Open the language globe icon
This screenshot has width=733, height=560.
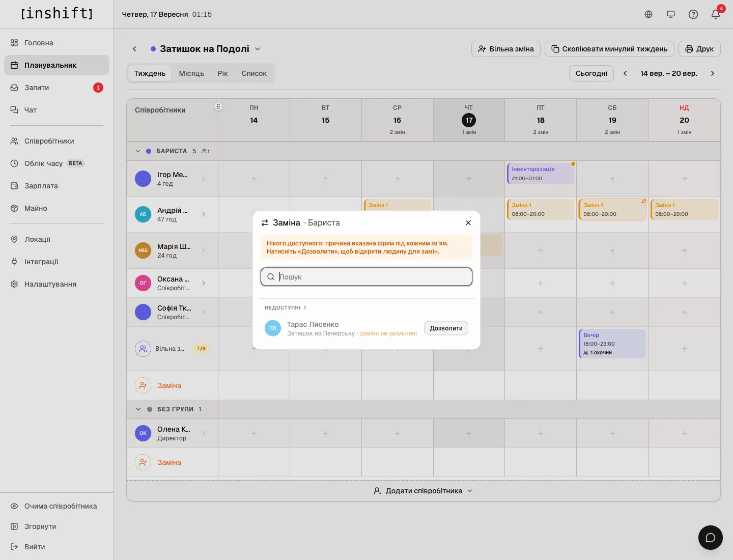click(649, 14)
